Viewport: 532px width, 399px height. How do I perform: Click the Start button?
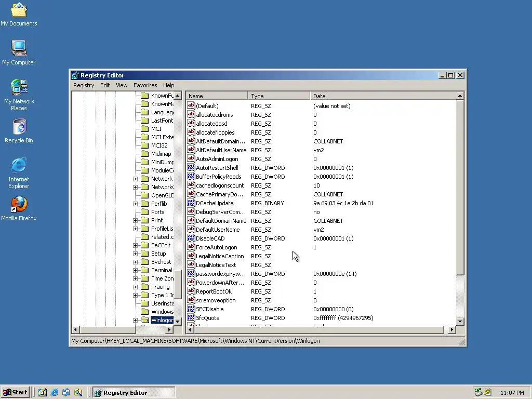pyautogui.click(x=15, y=393)
